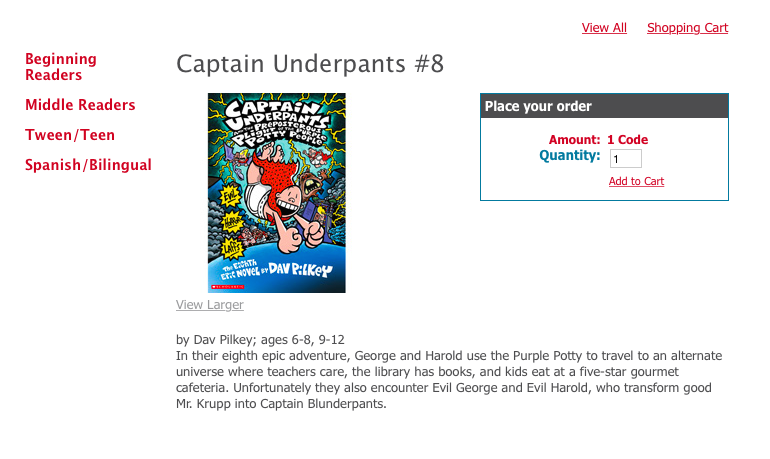
Task: Browse the Tween/Teen category
Action: click(x=70, y=135)
